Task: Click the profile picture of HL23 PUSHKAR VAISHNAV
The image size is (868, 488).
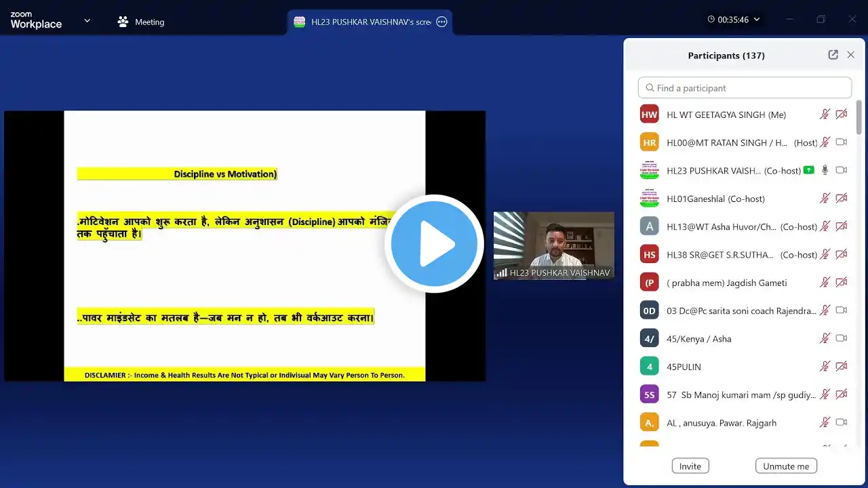Action: coord(649,170)
